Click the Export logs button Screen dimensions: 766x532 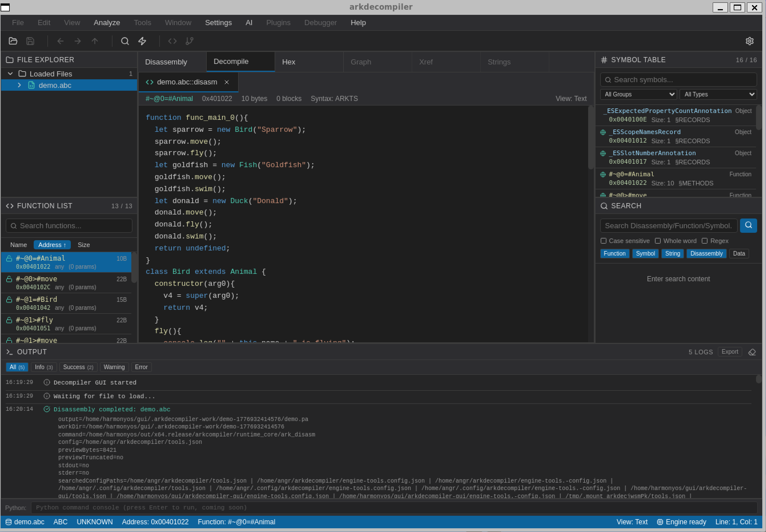click(730, 352)
